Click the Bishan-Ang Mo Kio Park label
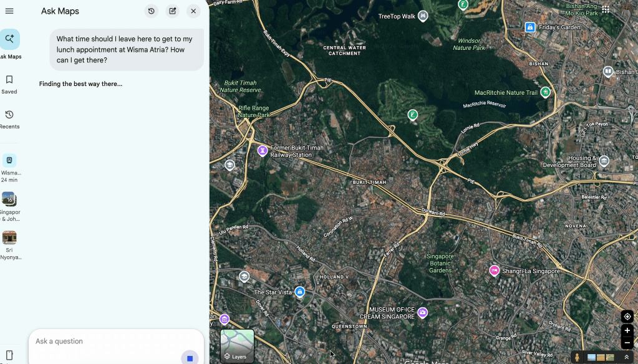The height and width of the screenshot is (364, 638). [x=581, y=10]
